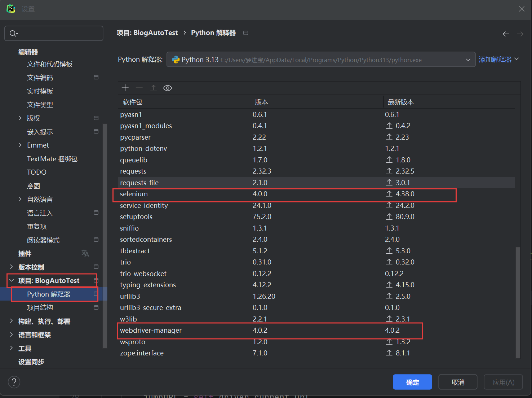
Task: Click the minus icon to uninstall package
Action: [x=139, y=88]
